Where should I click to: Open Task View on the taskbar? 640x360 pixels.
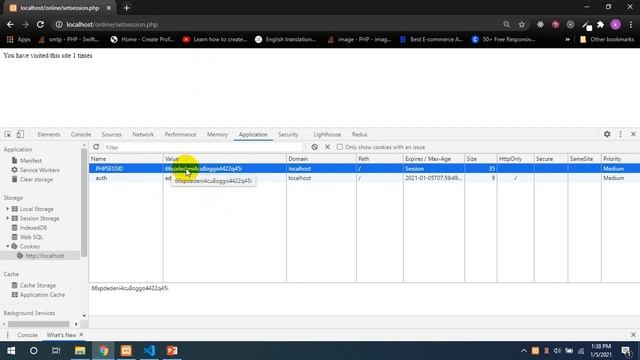(x=56, y=351)
